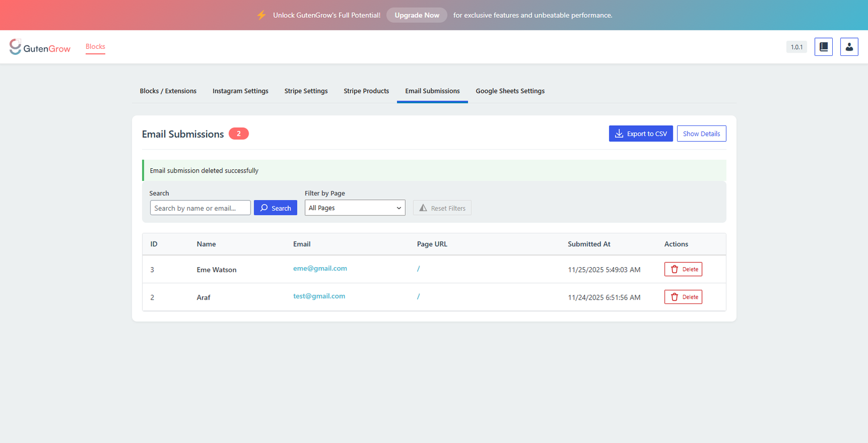Click the Upgrade Now button
Screen dimensions: 868x443
(x=417, y=15)
